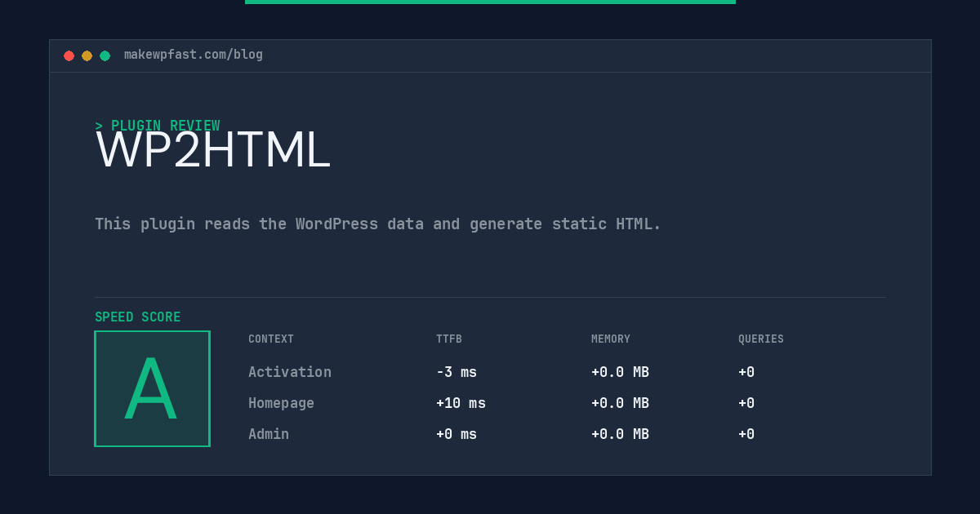Select the Activation row label

[290, 372]
